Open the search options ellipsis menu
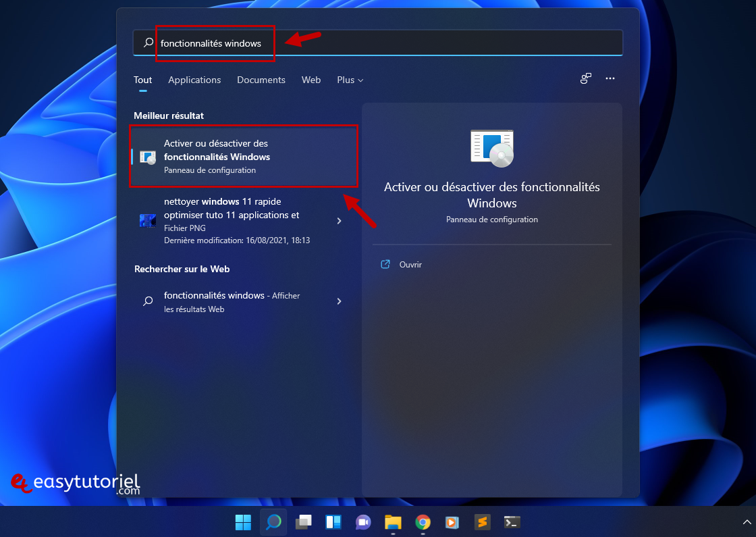The image size is (756, 537). coord(610,79)
